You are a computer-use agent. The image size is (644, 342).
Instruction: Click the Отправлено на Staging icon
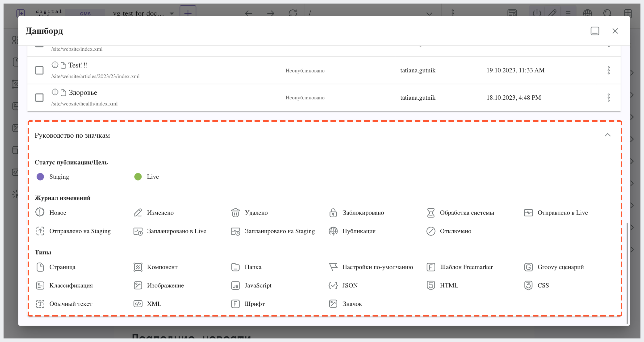(x=40, y=231)
